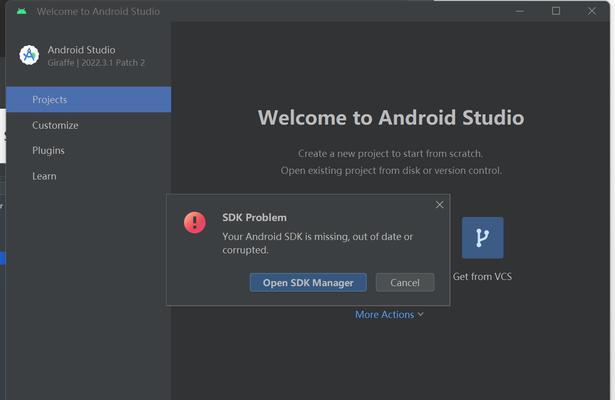615x400 pixels.
Task: Close the Android Studio welcome window
Action: pos(592,11)
